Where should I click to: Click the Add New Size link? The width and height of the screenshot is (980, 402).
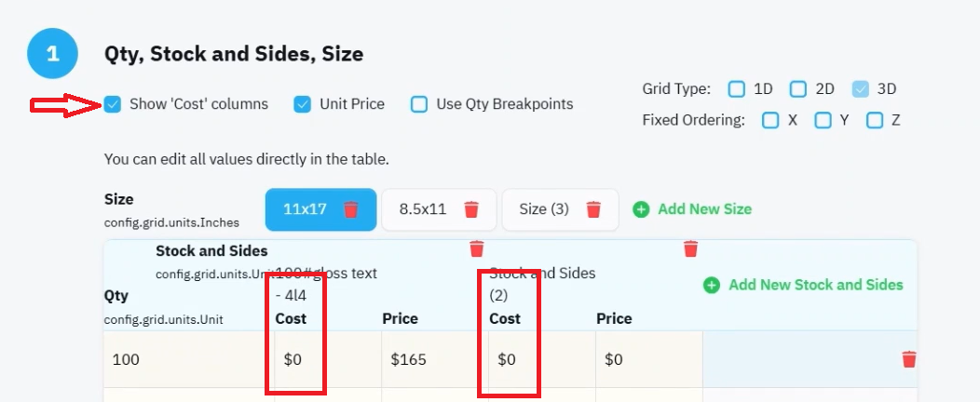pos(704,209)
